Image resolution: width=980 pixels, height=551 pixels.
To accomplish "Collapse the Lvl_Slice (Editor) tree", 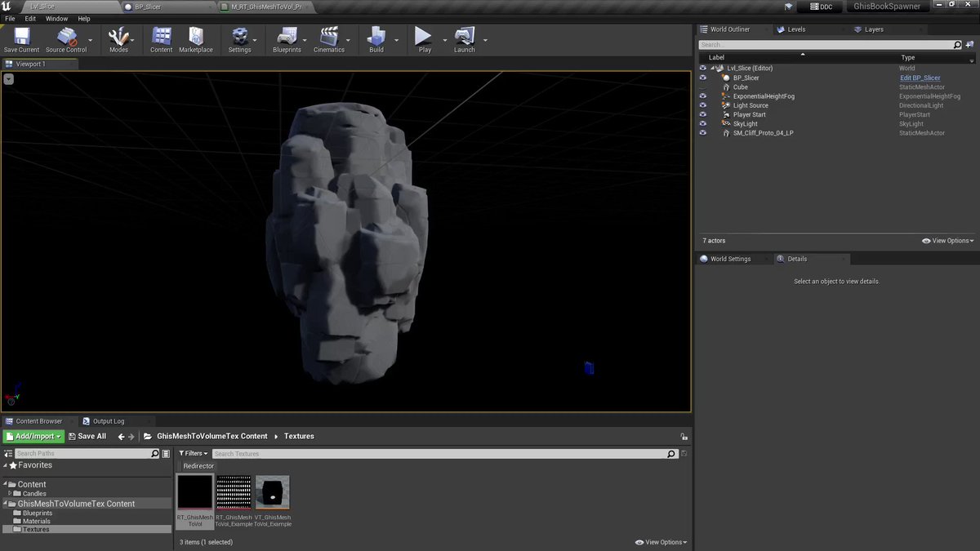I will pyautogui.click(x=710, y=69).
